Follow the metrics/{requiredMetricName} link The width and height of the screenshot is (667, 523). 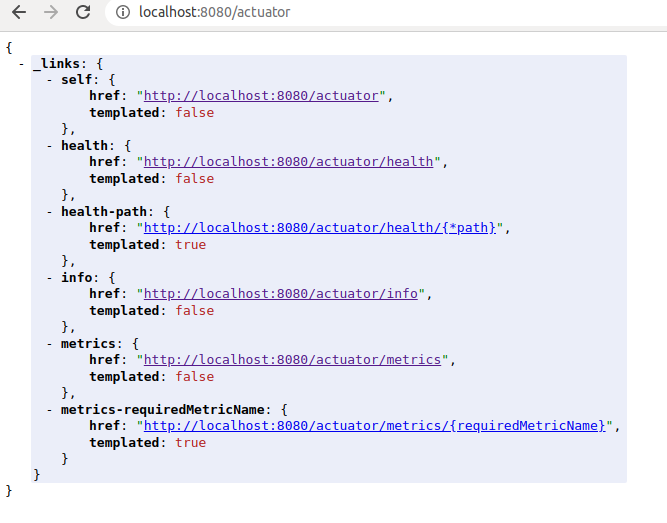point(375,426)
